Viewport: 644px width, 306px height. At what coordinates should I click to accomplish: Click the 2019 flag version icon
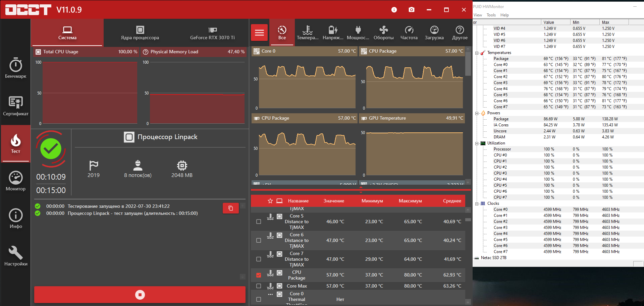[94, 165]
